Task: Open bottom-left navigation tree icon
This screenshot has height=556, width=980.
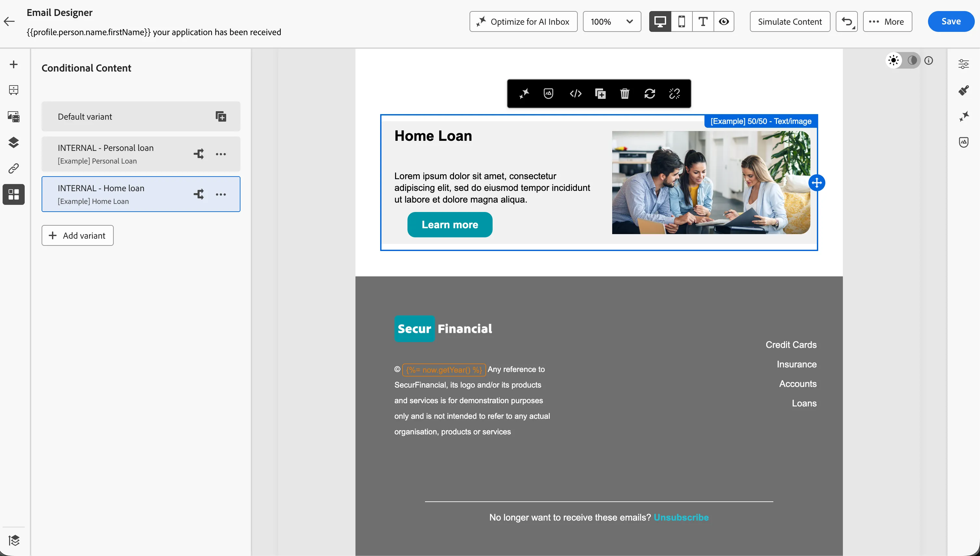Action: click(14, 540)
